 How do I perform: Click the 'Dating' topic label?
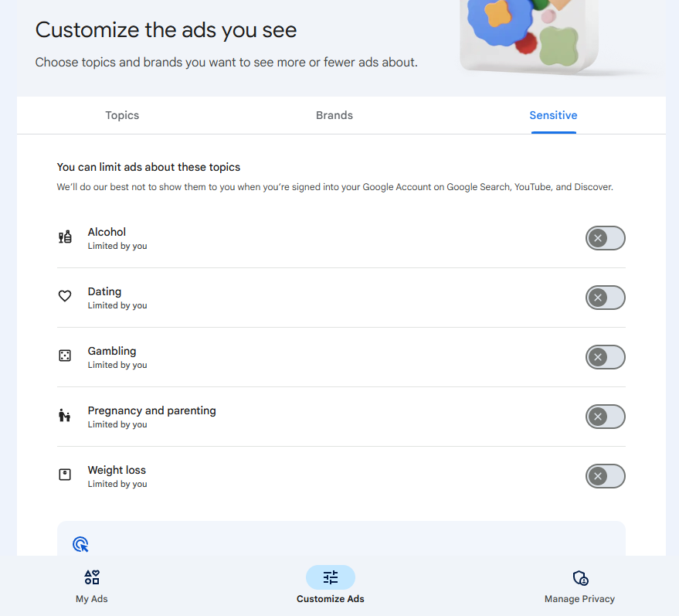(104, 291)
